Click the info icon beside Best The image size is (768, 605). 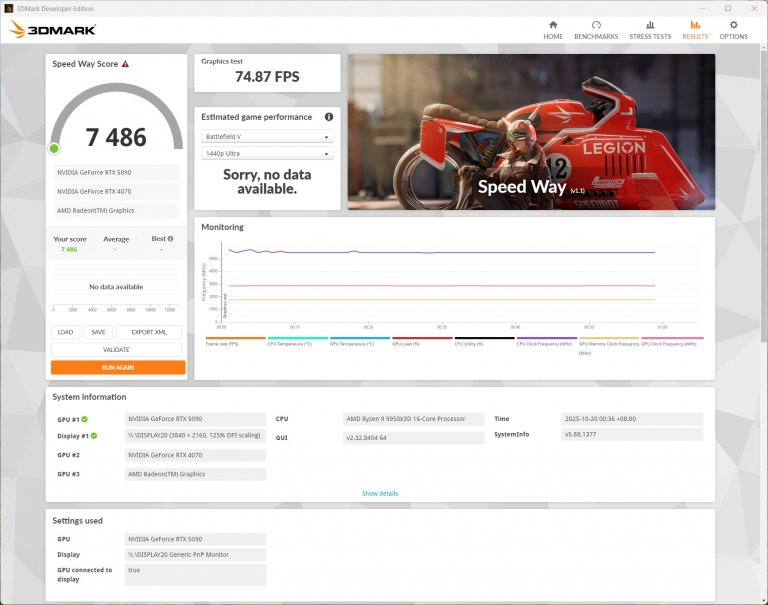170,239
